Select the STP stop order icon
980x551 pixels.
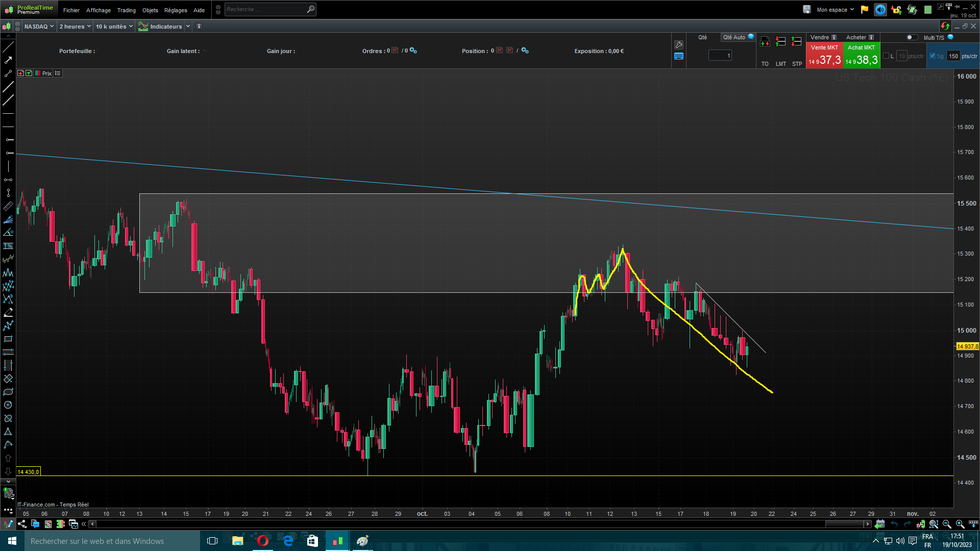tap(796, 42)
